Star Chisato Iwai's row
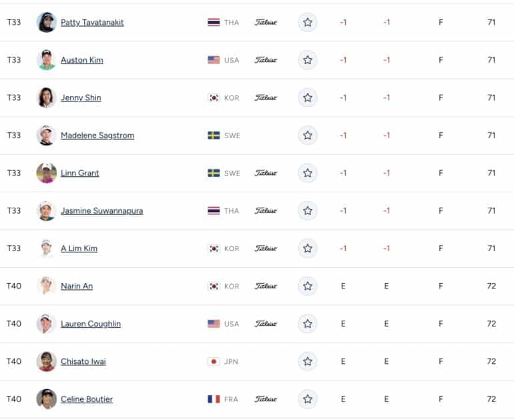 (x=308, y=362)
